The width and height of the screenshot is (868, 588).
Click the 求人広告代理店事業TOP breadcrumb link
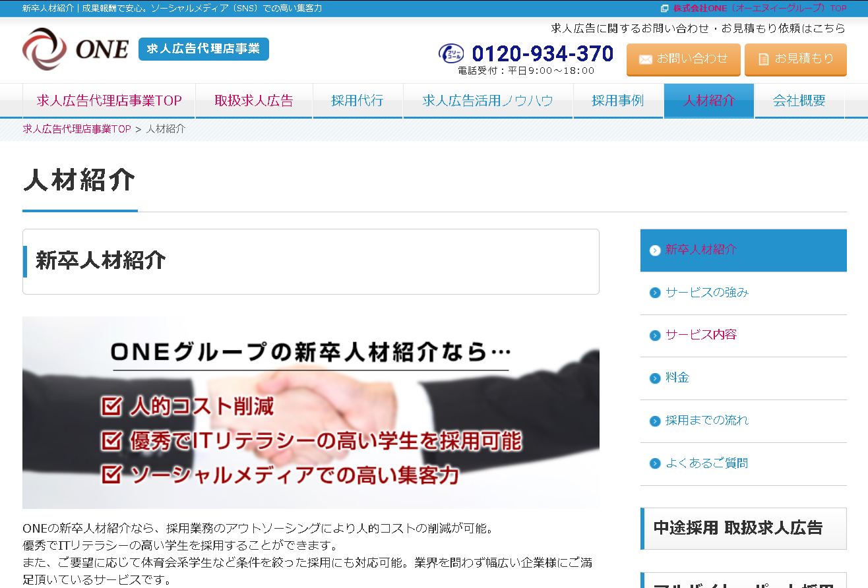pyautogui.click(x=77, y=129)
